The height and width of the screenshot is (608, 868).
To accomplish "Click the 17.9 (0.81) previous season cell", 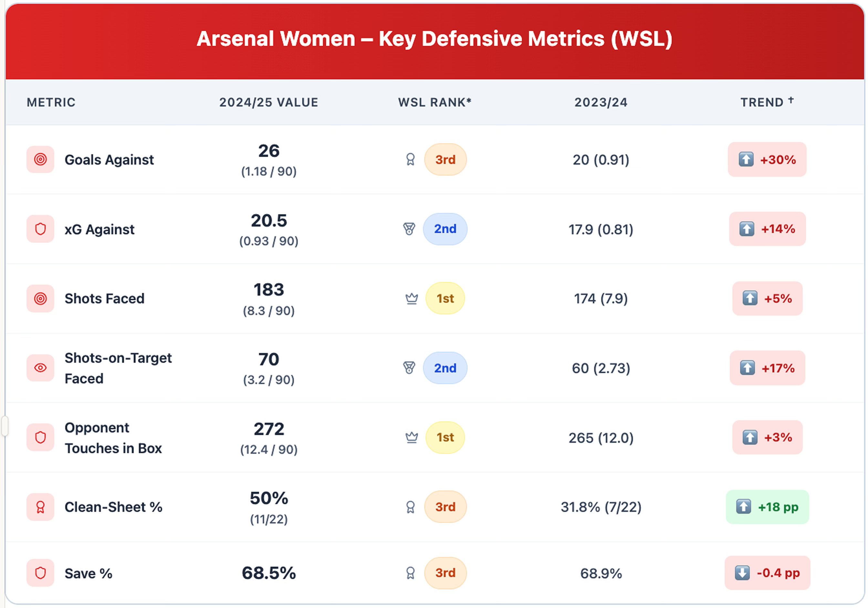I will [x=602, y=229].
